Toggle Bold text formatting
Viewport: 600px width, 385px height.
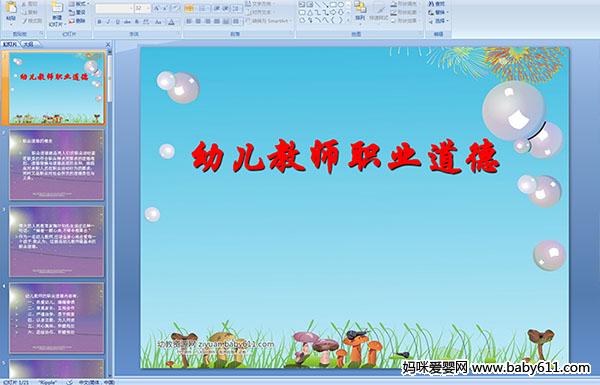pyautogui.click(x=99, y=22)
